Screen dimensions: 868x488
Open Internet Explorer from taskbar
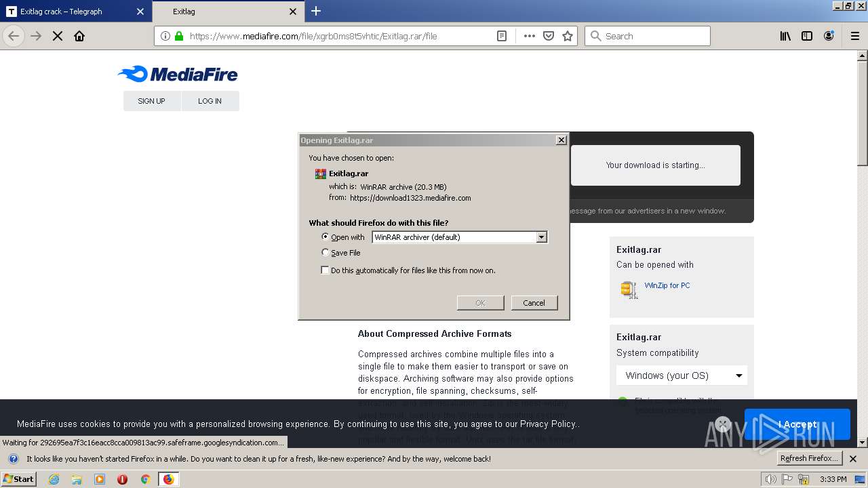pos(54,479)
